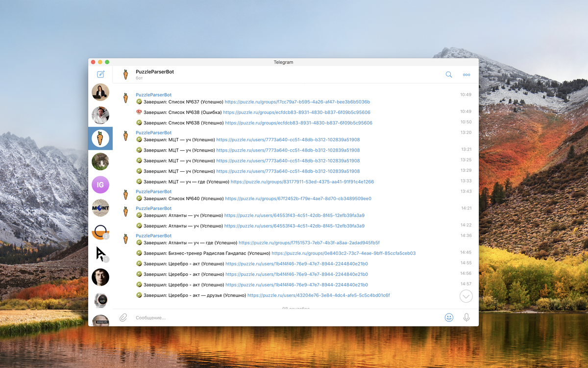
Task: Open the link in the Список №638 (Ошибка) message
Action: [296, 112]
